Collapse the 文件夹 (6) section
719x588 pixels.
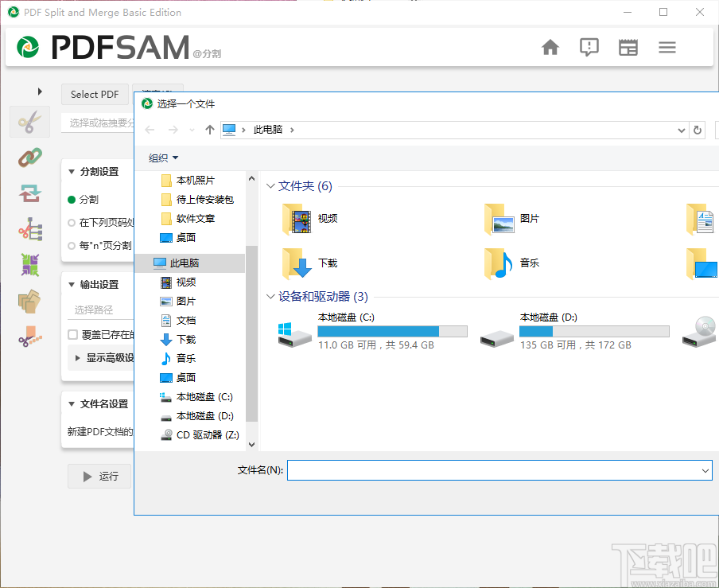(x=270, y=185)
